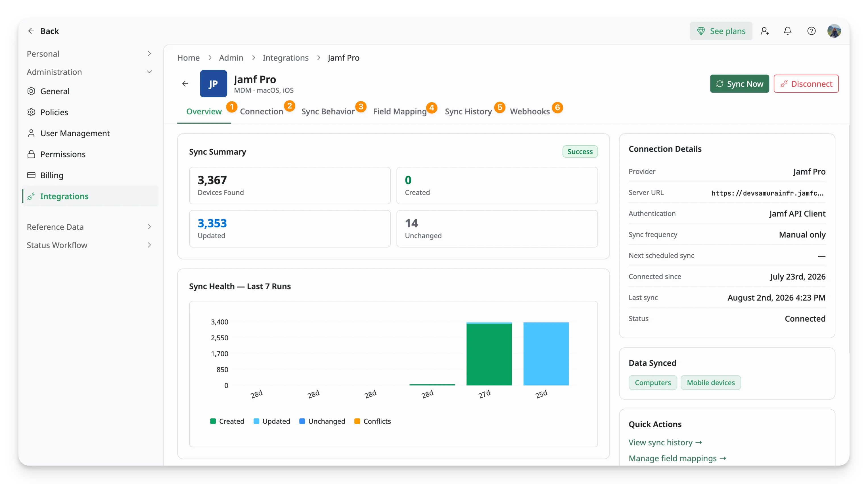Click the refresh icon in Sync Now
The width and height of the screenshot is (868, 484).
tap(720, 83)
